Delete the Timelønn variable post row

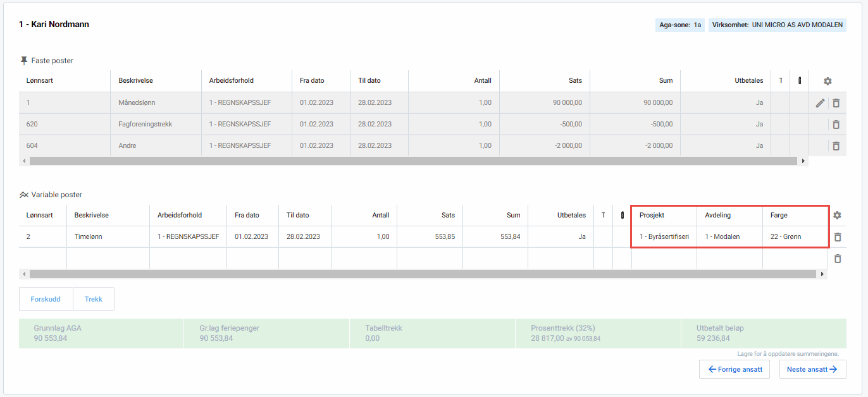point(837,237)
